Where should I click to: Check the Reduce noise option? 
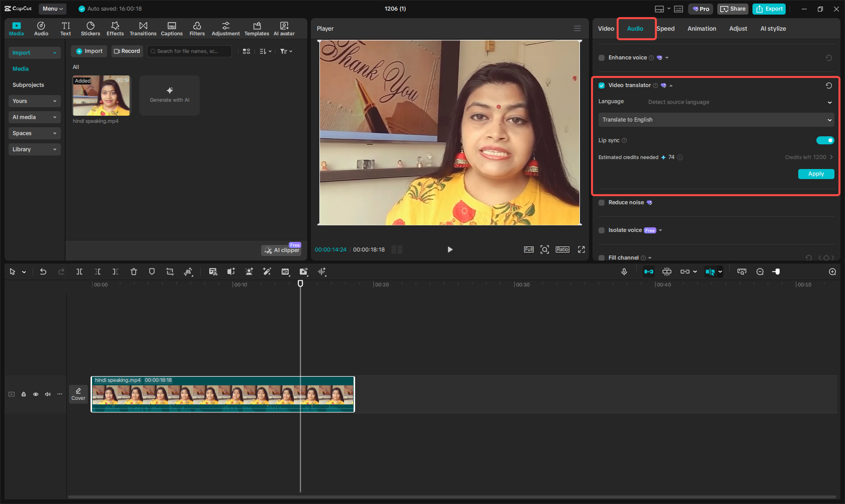602,202
